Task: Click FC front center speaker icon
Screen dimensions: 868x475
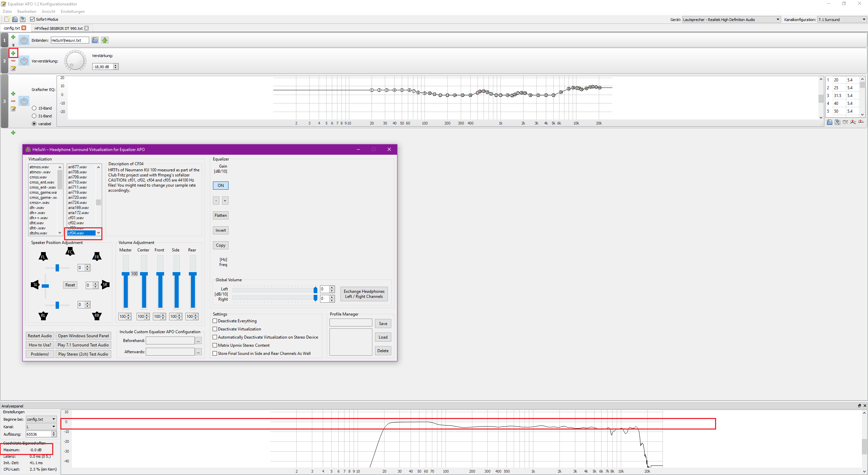Action: tap(70, 252)
